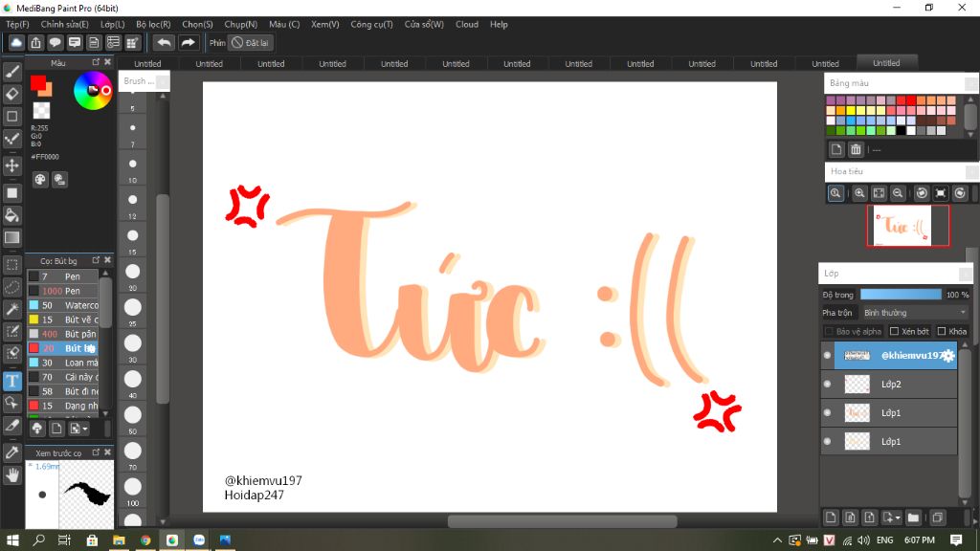Open the add-brush dropdown arrow

(85, 429)
